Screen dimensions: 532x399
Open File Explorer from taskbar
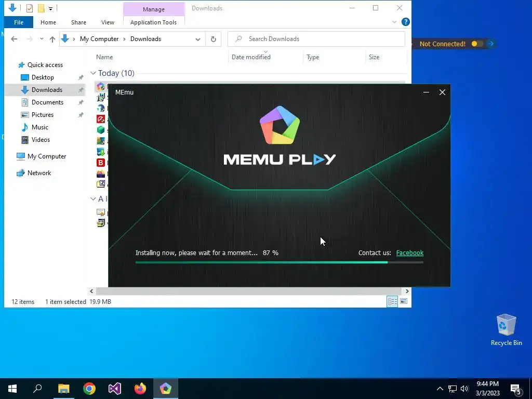click(x=63, y=389)
